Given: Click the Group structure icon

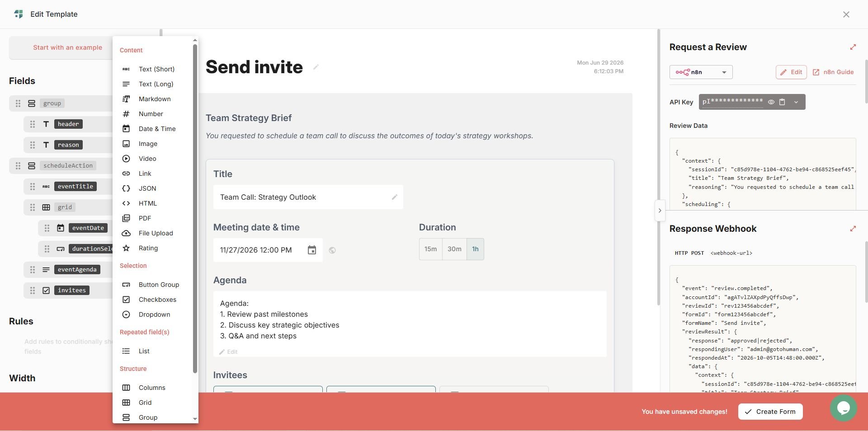Looking at the screenshot, I should (x=126, y=417).
